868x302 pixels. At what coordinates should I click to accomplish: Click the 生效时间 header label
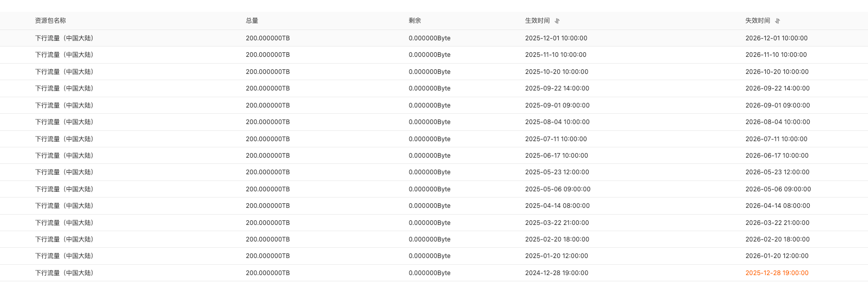click(x=538, y=21)
